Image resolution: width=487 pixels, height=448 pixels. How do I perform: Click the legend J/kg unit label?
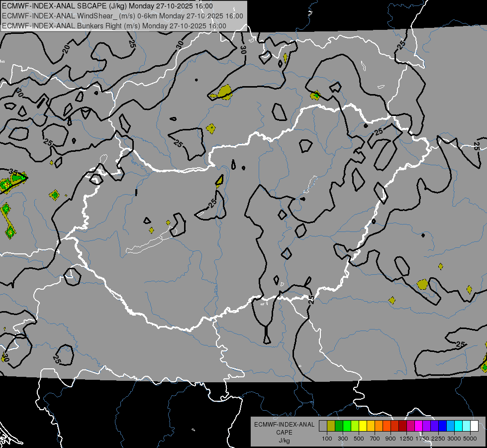(x=284, y=441)
